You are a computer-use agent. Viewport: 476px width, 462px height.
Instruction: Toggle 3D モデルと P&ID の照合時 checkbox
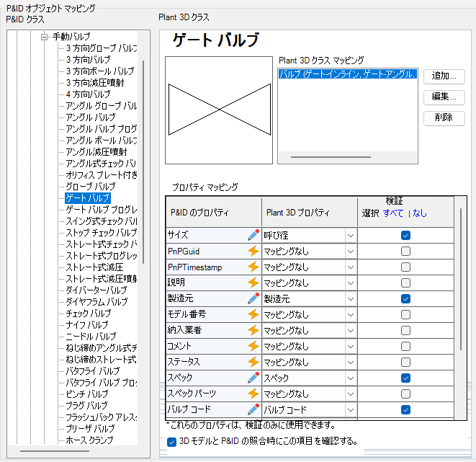point(171,442)
